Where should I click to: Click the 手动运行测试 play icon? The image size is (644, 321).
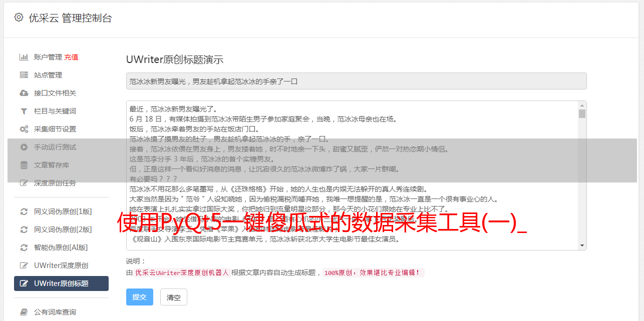24,147
